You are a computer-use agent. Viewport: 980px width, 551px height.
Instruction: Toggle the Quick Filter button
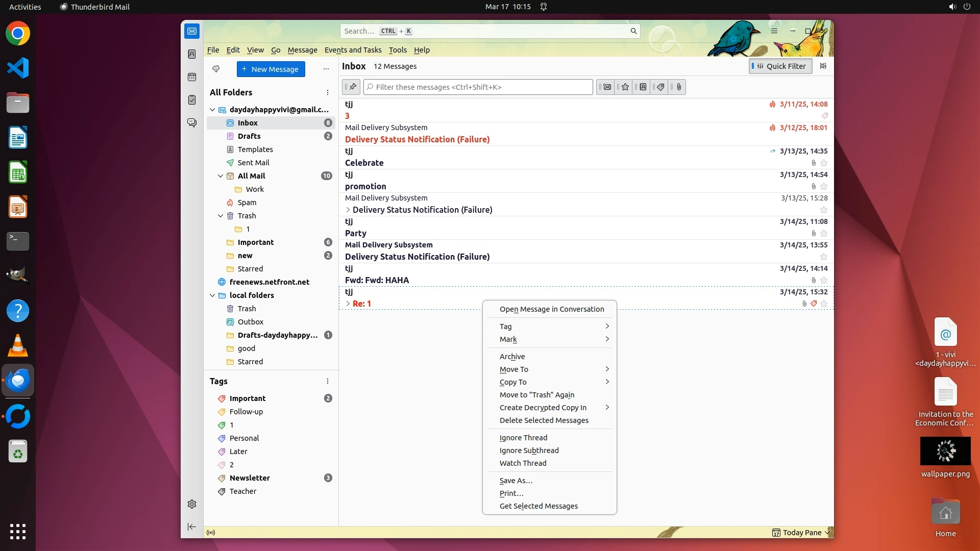780,66
